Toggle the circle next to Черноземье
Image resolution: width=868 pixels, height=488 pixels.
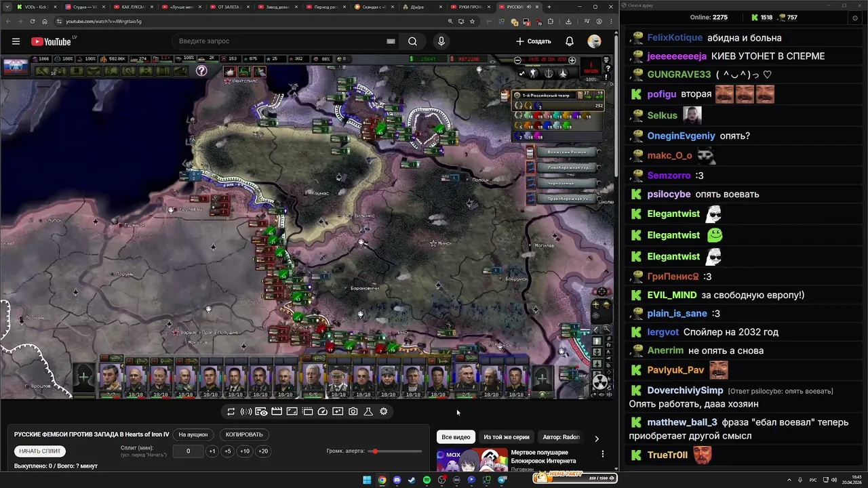599,183
